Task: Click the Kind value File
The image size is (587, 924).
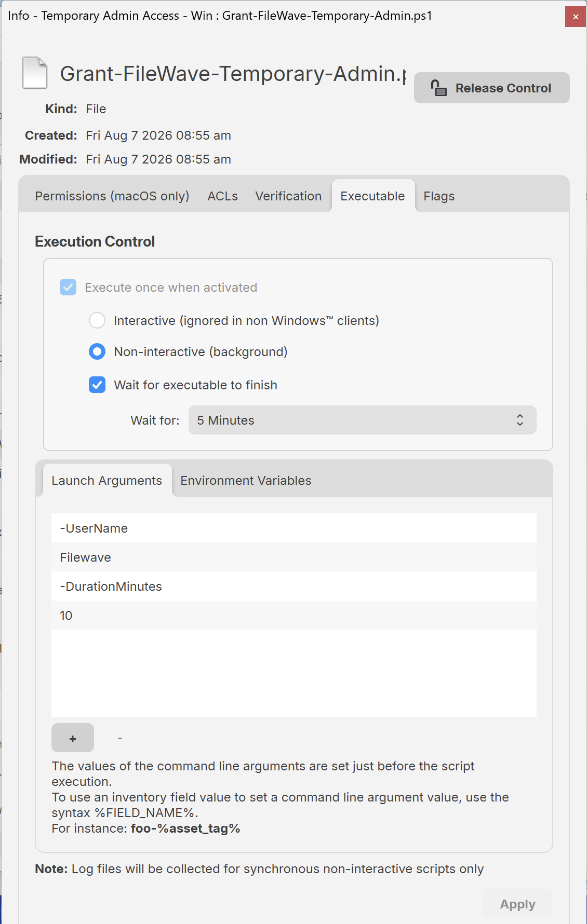Action: click(96, 109)
